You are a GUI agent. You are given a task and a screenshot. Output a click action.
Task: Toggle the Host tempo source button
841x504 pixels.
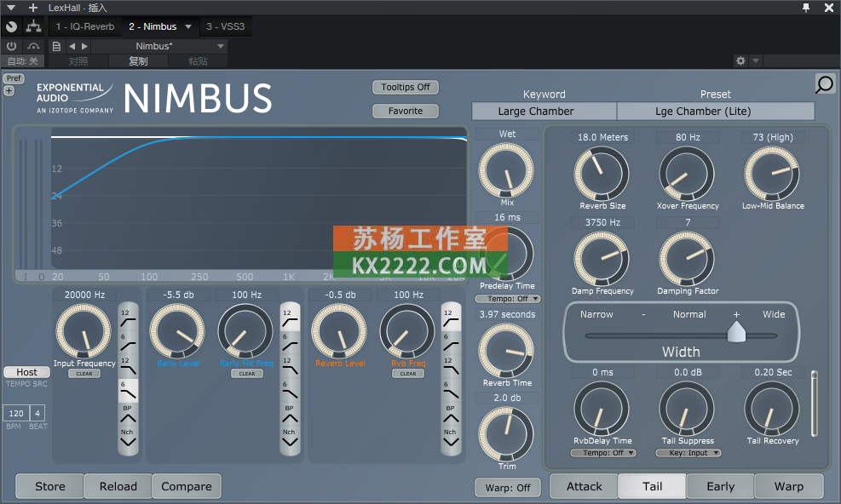click(26, 372)
